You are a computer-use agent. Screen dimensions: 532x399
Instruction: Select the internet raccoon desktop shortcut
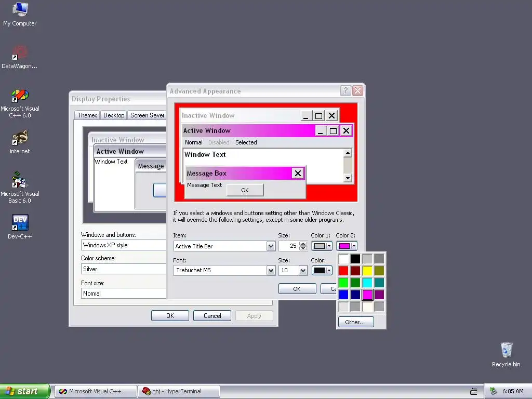click(x=20, y=142)
